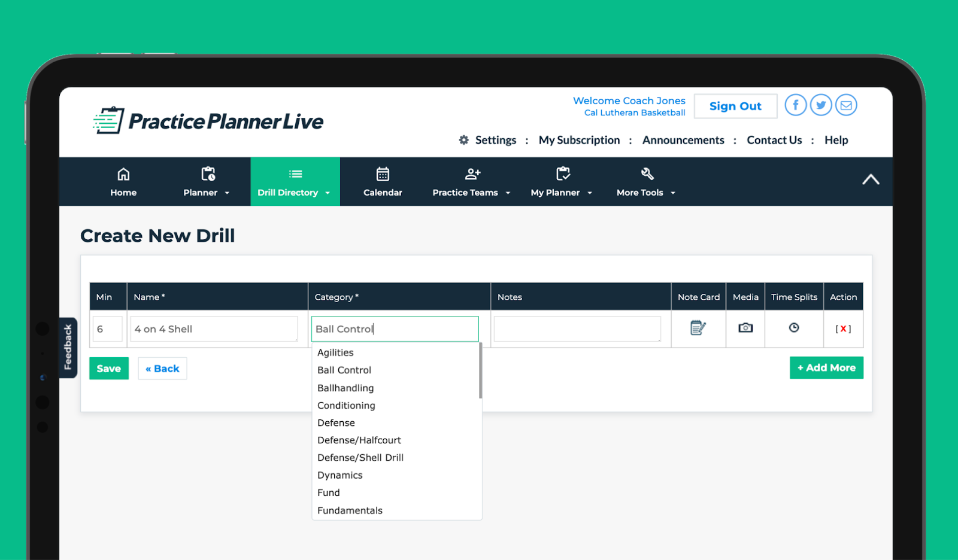Viewport: 958px width, 560px height.
Task: Click the Name field '4 on 4 Shell'
Action: (x=214, y=329)
